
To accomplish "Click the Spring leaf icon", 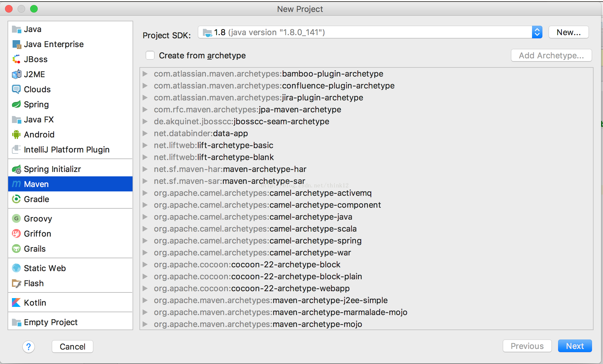I will pos(16,104).
